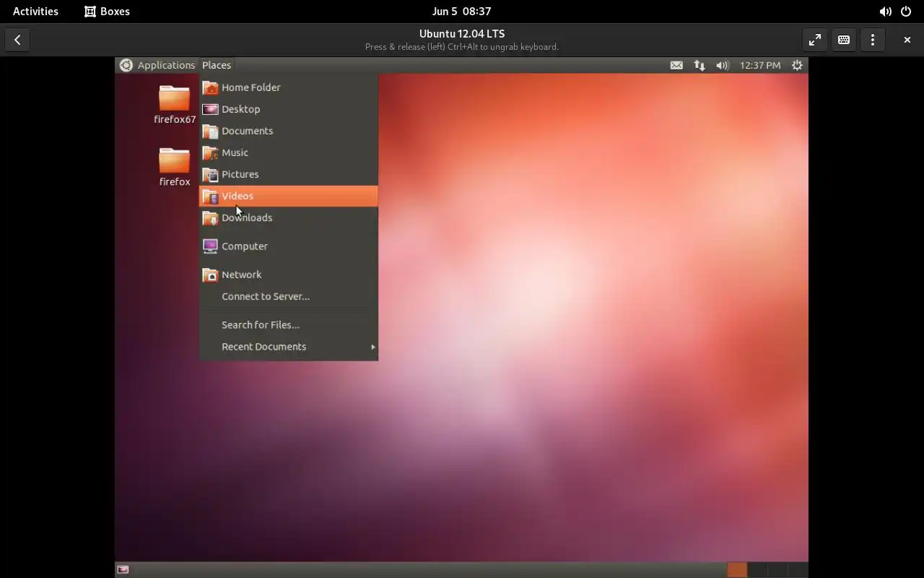Select the firefox67 desktop folder
Viewport: 924px width, 578px height.
[175, 105]
